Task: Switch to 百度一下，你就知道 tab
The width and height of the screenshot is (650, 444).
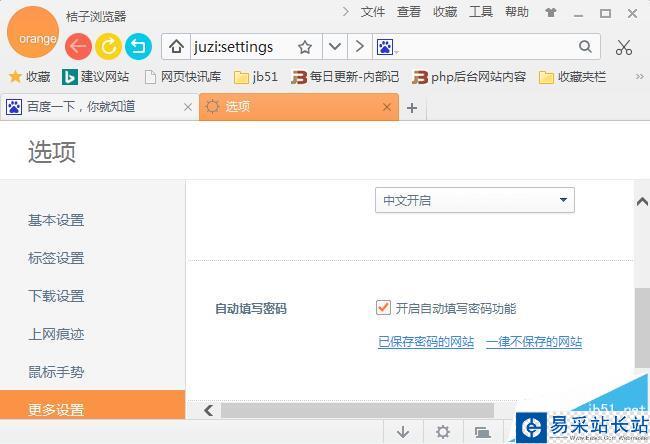Action: coord(99,107)
